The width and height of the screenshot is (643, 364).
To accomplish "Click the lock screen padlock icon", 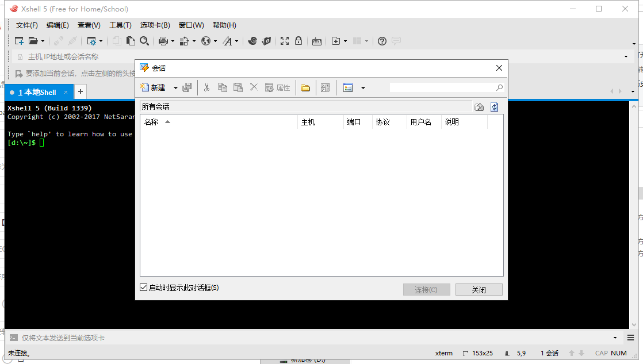I will 298,41.
